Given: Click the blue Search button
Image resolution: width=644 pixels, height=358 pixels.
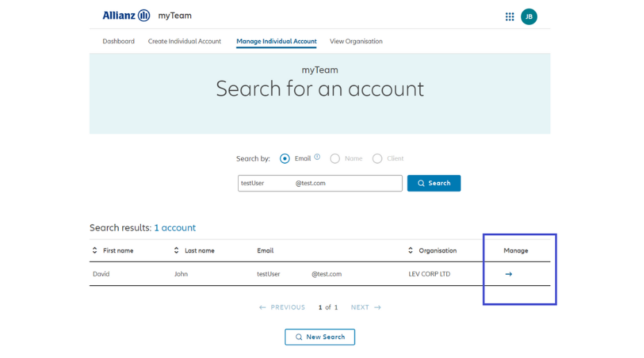Looking at the screenshot, I should 434,183.
